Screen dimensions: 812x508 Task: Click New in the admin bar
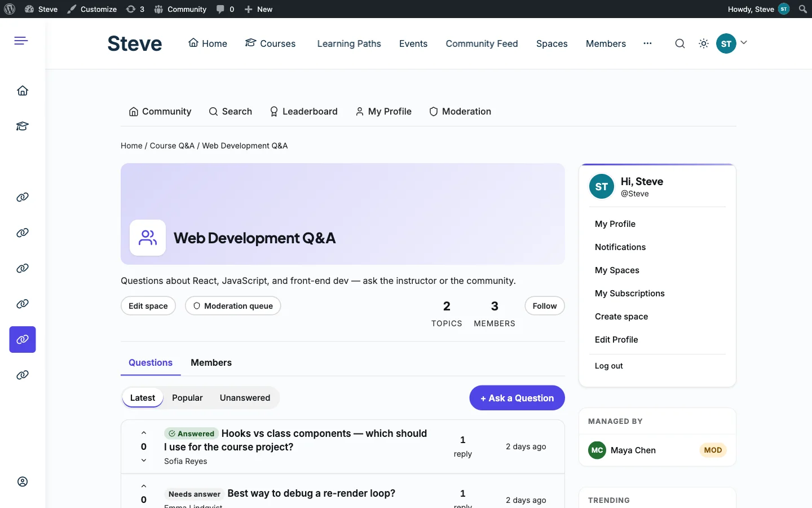tap(258, 9)
